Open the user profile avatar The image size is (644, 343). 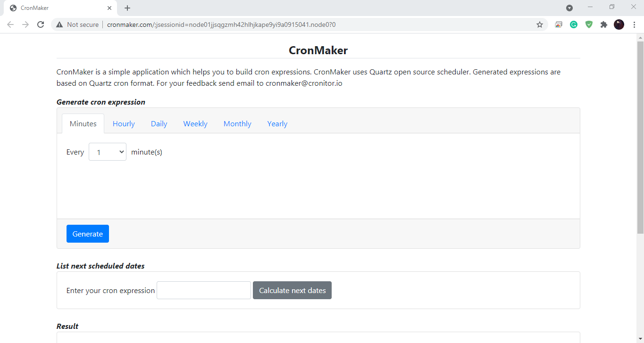click(619, 24)
